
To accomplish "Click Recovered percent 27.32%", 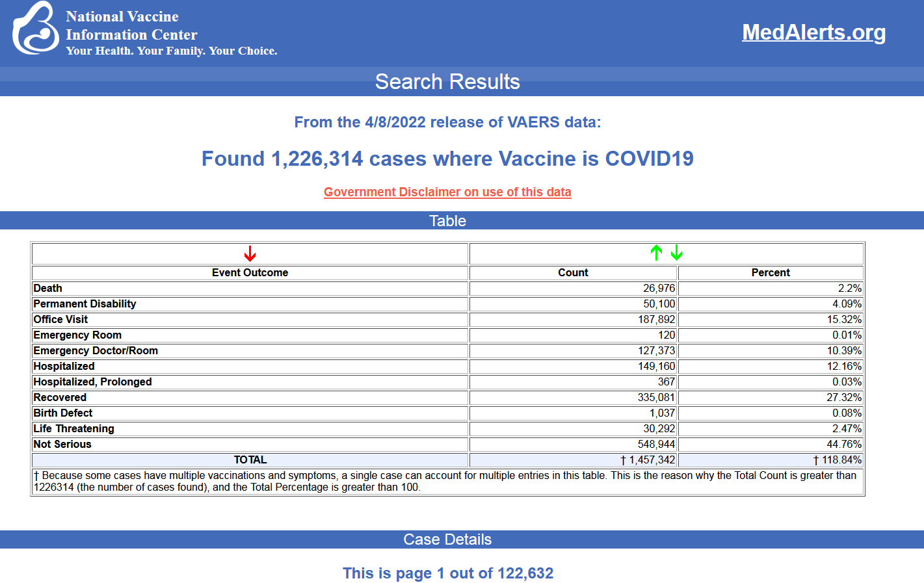I will (844, 397).
